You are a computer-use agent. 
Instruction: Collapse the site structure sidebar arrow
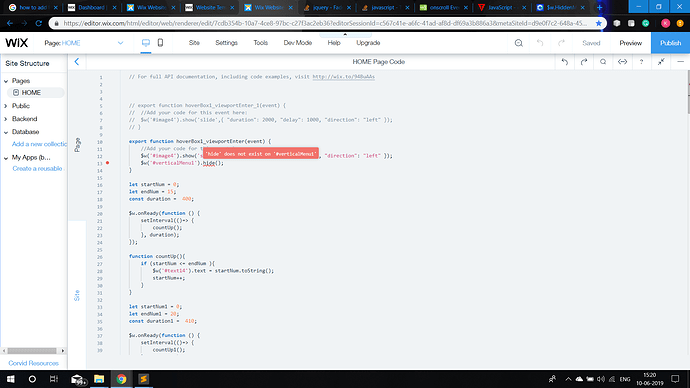click(77, 62)
